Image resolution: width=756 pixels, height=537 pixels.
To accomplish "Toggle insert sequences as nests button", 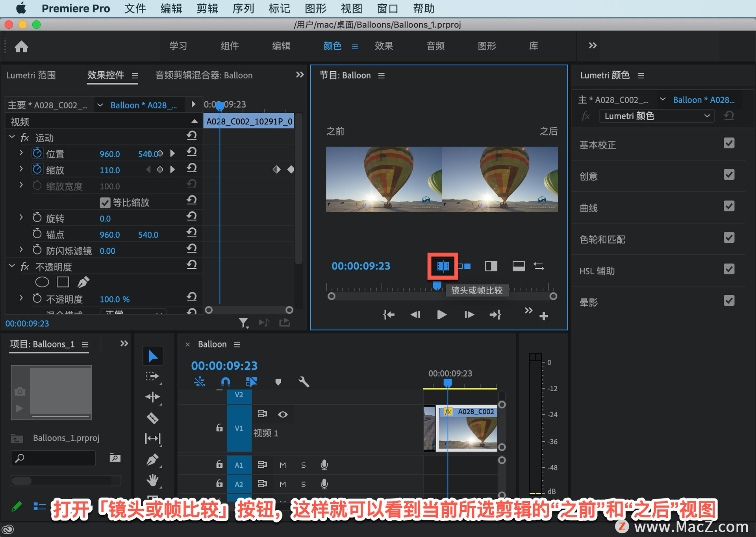I will [x=200, y=382].
